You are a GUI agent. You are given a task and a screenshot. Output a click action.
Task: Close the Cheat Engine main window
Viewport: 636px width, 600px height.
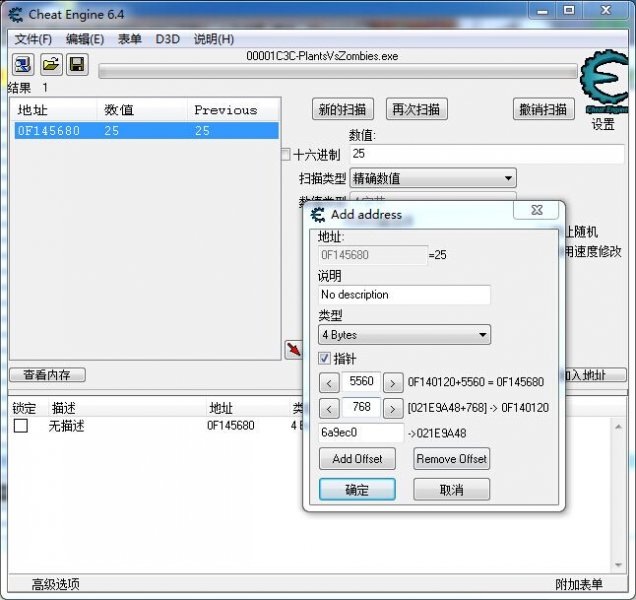click(x=606, y=11)
